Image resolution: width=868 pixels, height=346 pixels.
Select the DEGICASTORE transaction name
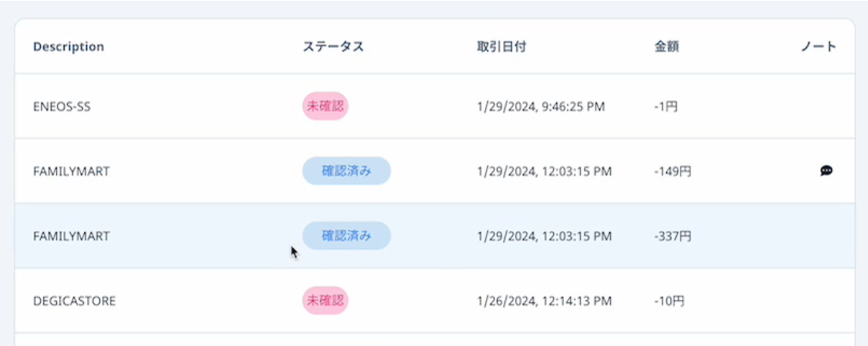point(74,301)
